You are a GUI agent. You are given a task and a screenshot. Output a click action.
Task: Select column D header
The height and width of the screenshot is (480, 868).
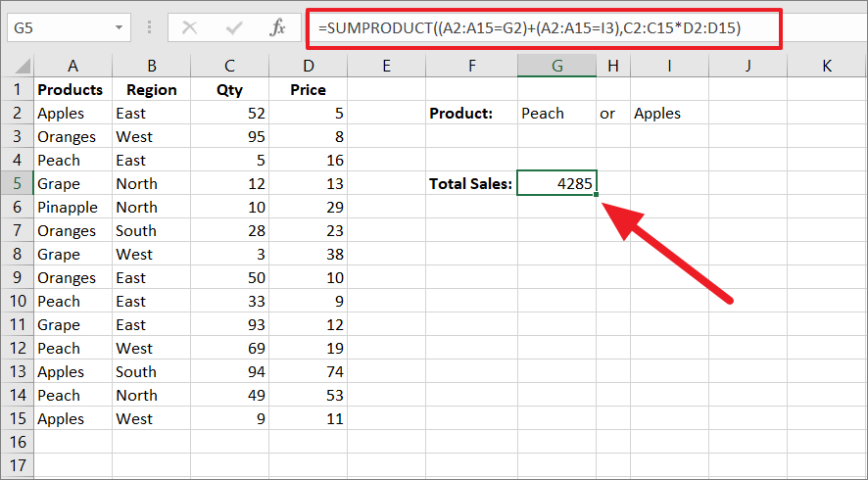pos(309,66)
